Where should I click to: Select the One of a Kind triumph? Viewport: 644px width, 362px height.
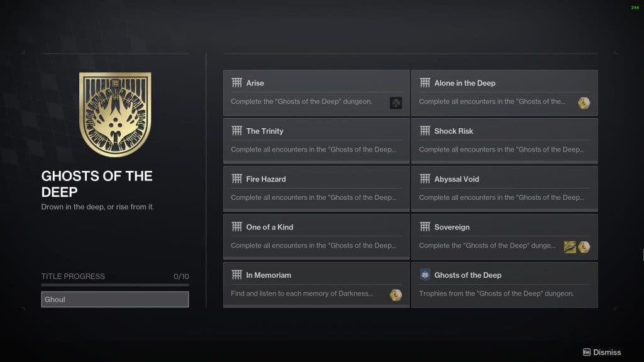(316, 237)
